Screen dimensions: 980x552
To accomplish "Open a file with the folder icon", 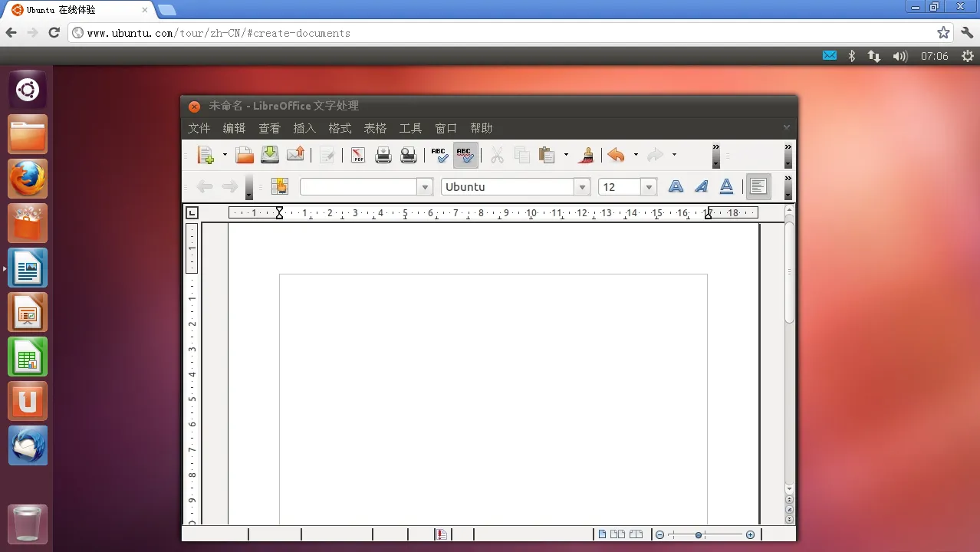I will point(245,156).
